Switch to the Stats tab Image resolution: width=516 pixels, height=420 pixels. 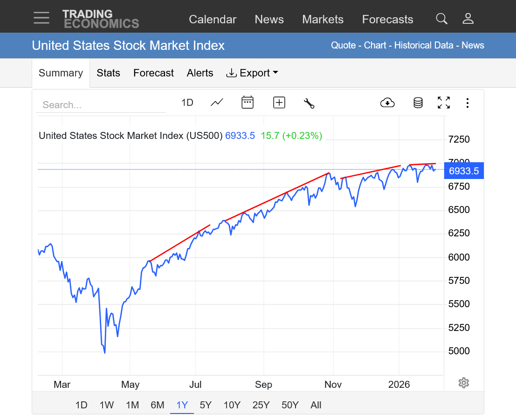(x=108, y=73)
